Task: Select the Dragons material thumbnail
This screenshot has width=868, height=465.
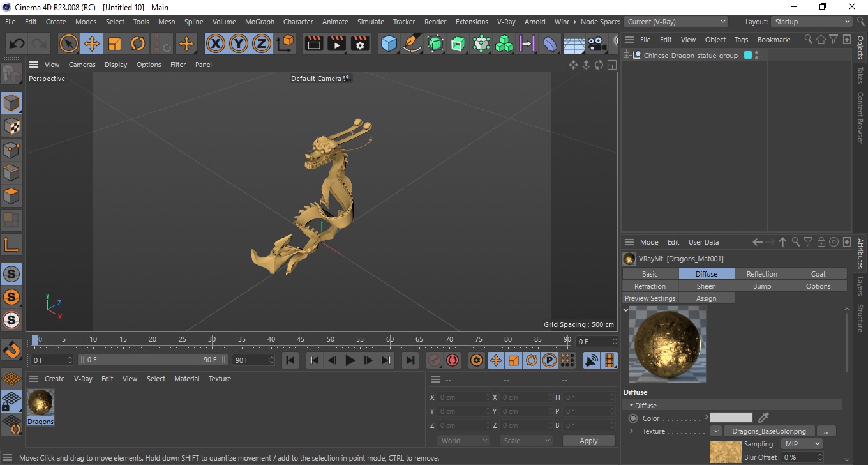Action: coord(40,403)
